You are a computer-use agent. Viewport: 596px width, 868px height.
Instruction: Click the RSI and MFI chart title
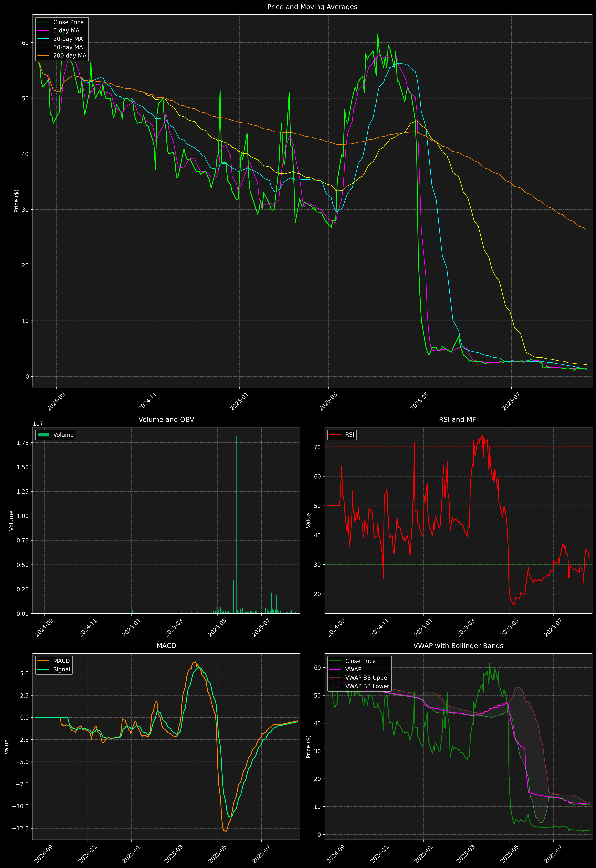[458, 419]
